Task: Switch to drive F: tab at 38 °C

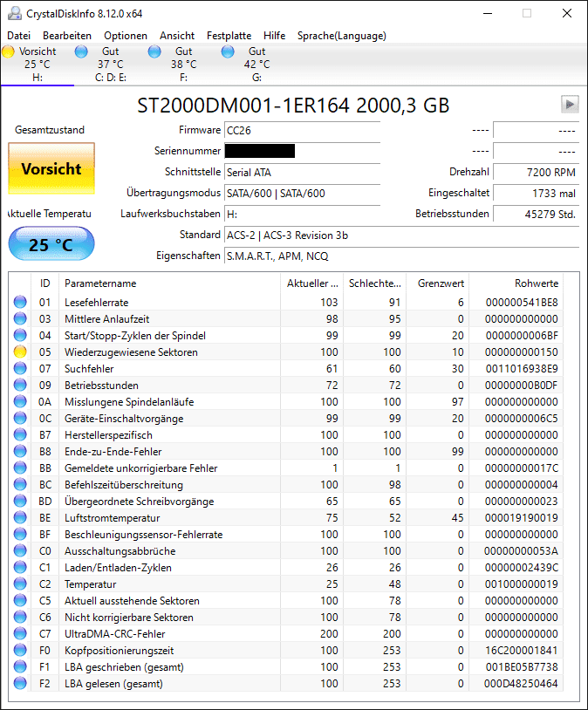Action: [x=183, y=64]
